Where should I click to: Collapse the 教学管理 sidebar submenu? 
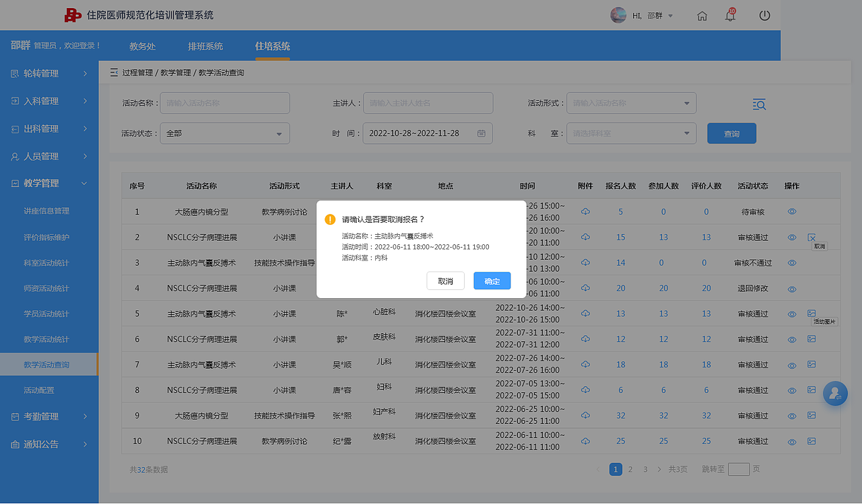(47, 182)
